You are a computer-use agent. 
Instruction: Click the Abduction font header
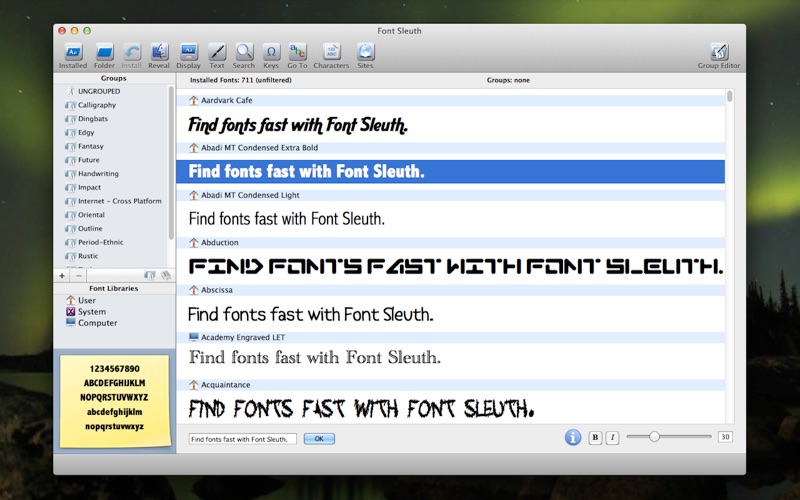(451, 243)
